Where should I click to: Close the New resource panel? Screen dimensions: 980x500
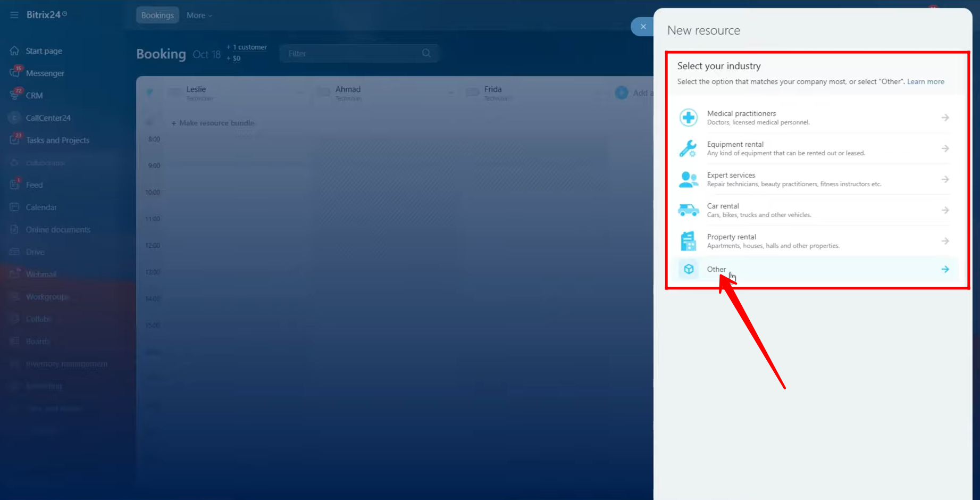pyautogui.click(x=643, y=27)
